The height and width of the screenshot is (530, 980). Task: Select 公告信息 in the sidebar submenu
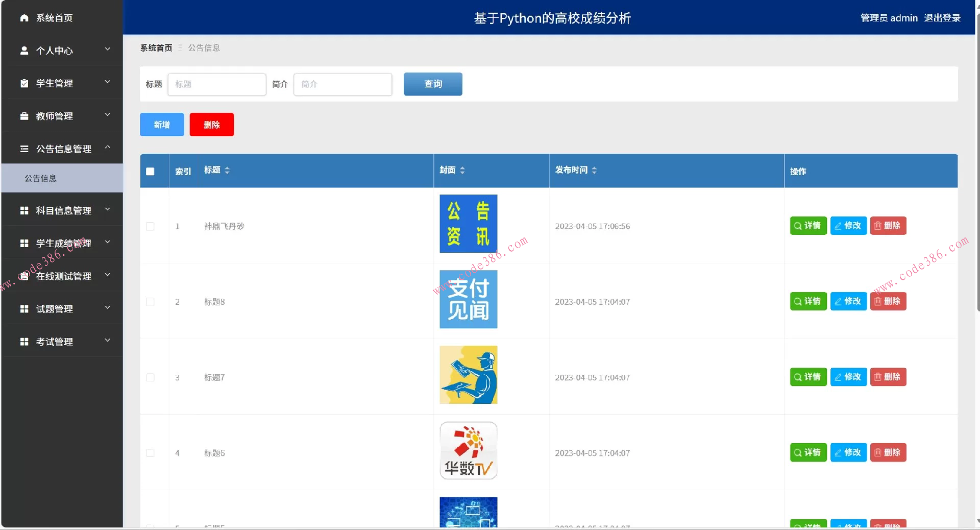(41, 178)
